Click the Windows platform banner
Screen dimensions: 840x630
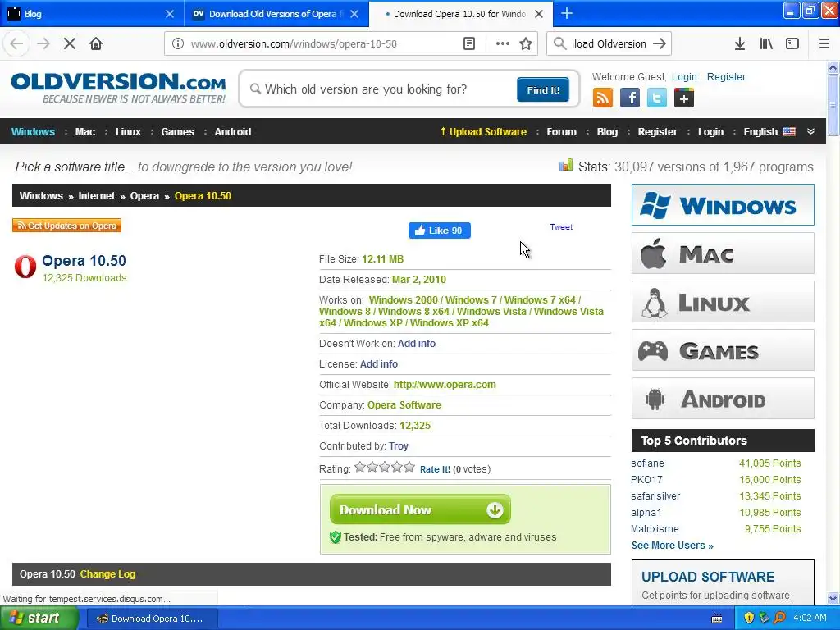coord(723,204)
